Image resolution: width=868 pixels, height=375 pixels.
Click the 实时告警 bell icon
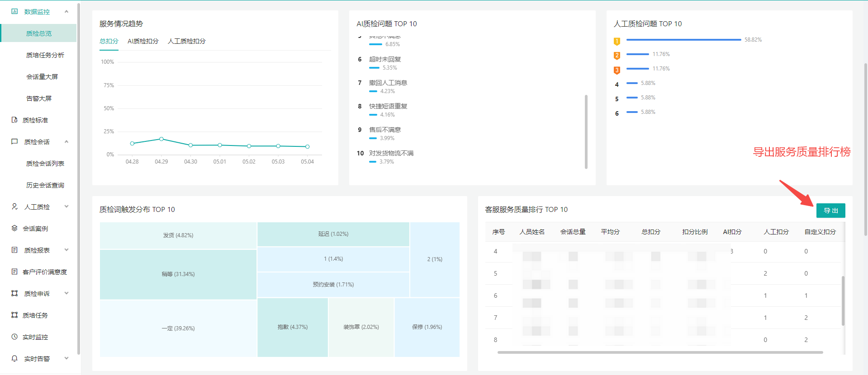(14, 358)
